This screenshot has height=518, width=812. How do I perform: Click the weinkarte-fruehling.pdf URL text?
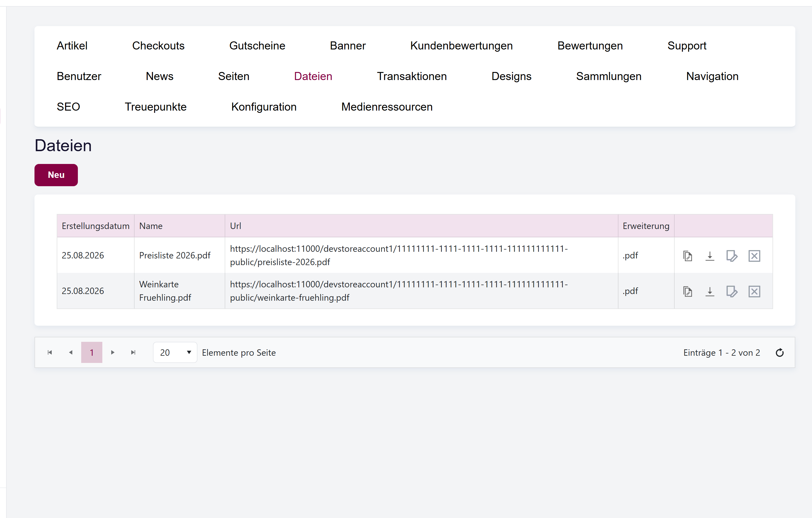(399, 291)
